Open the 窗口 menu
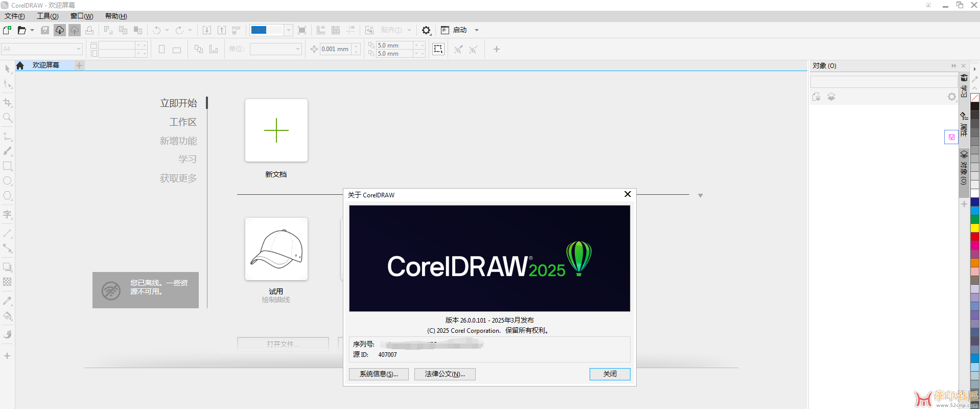 pyautogui.click(x=82, y=16)
